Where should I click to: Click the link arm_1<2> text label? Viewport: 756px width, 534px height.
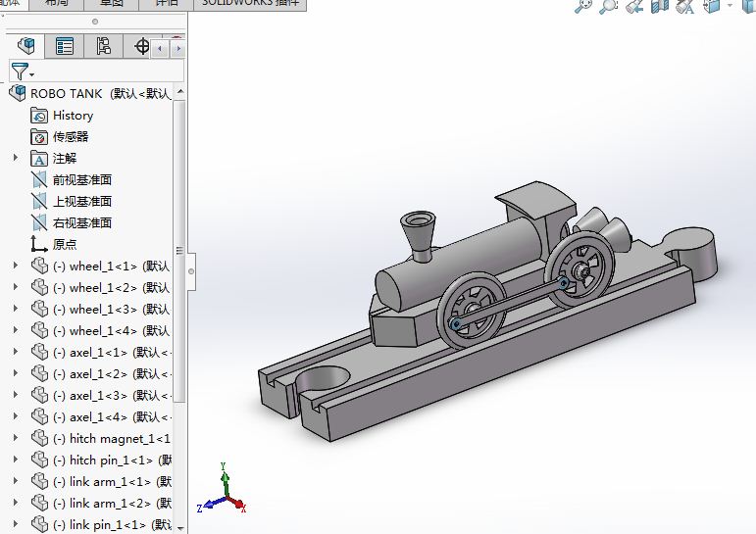[x=110, y=504]
